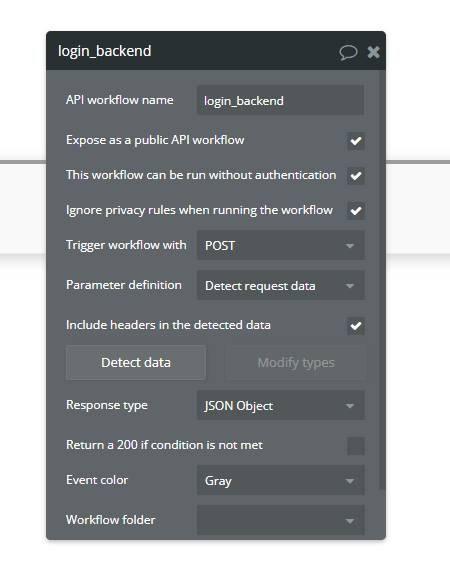Viewport: 450px width, 573px height.
Task: Close the login_backend property panel
Action: [x=373, y=52]
